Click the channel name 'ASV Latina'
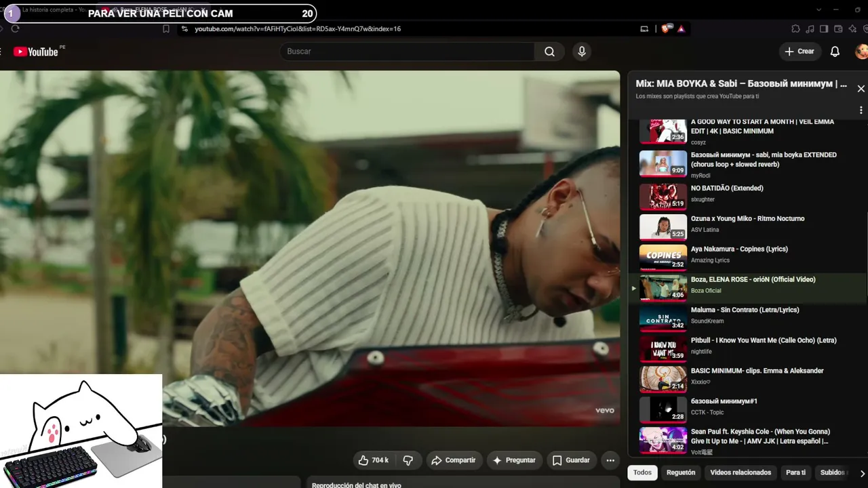868x488 pixels. 705,230
